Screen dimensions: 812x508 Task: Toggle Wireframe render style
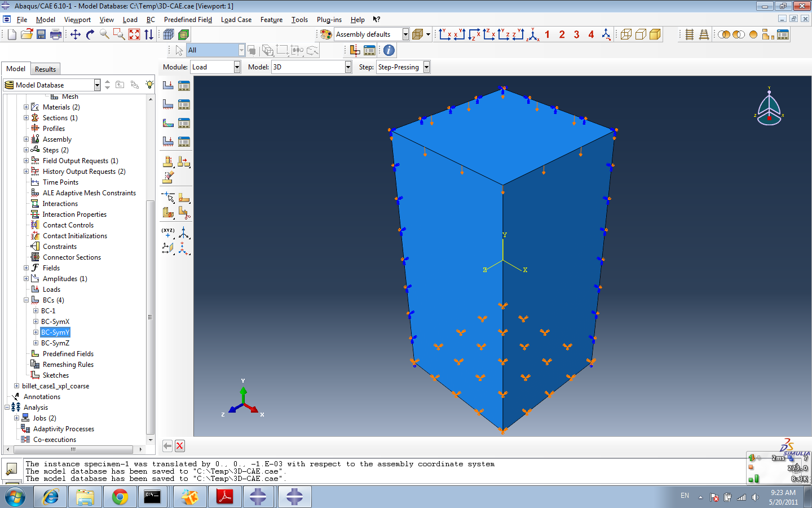pyautogui.click(x=626, y=34)
